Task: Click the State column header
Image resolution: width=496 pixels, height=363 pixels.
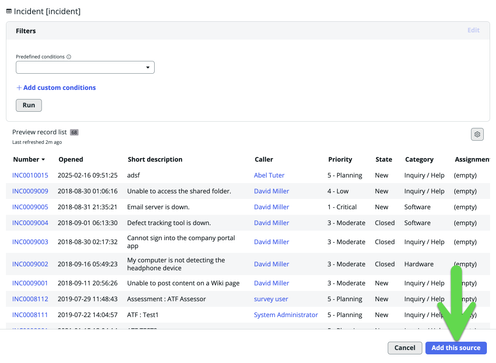Action: (x=384, y=159)
